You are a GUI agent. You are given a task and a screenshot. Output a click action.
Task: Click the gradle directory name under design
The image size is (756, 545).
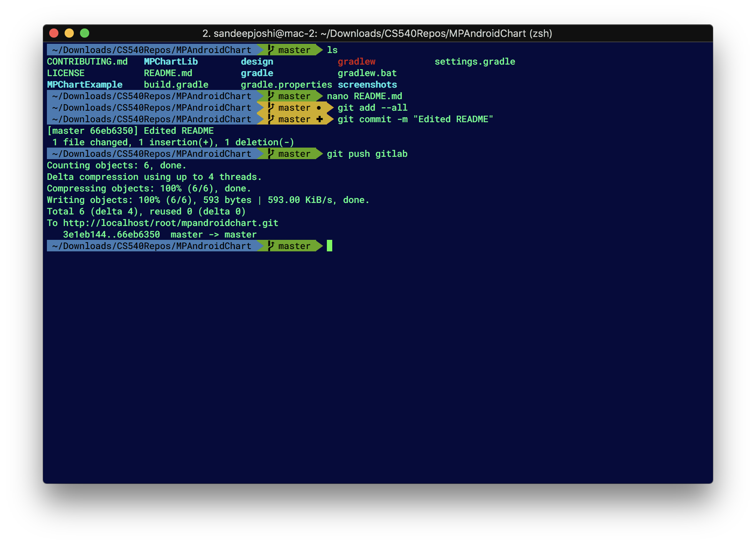(257, 73)
